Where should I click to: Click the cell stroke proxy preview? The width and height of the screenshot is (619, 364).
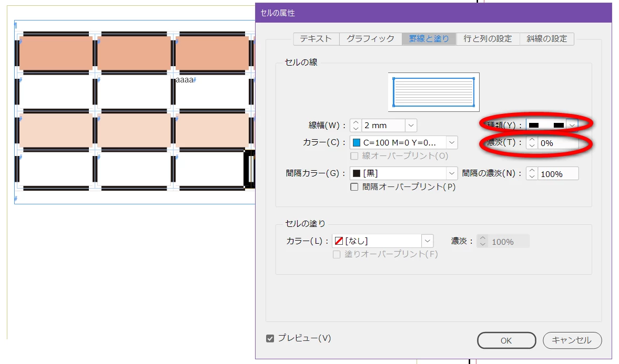pyautogui.click(x=433, y=92)
